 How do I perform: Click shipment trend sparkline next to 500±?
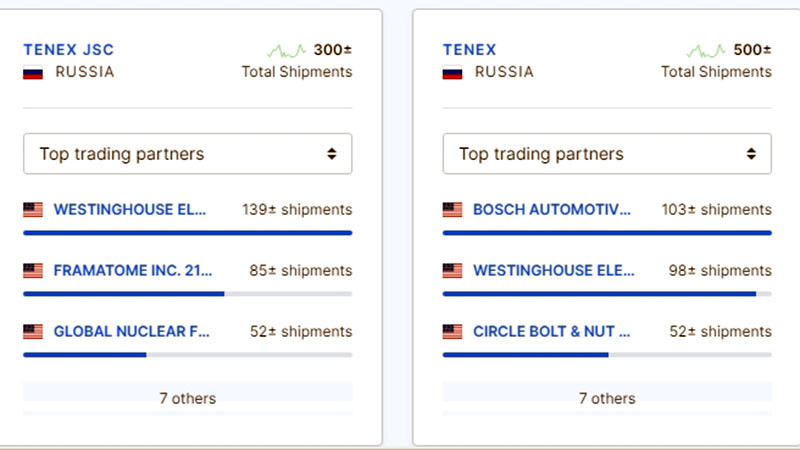pos(706,50)
